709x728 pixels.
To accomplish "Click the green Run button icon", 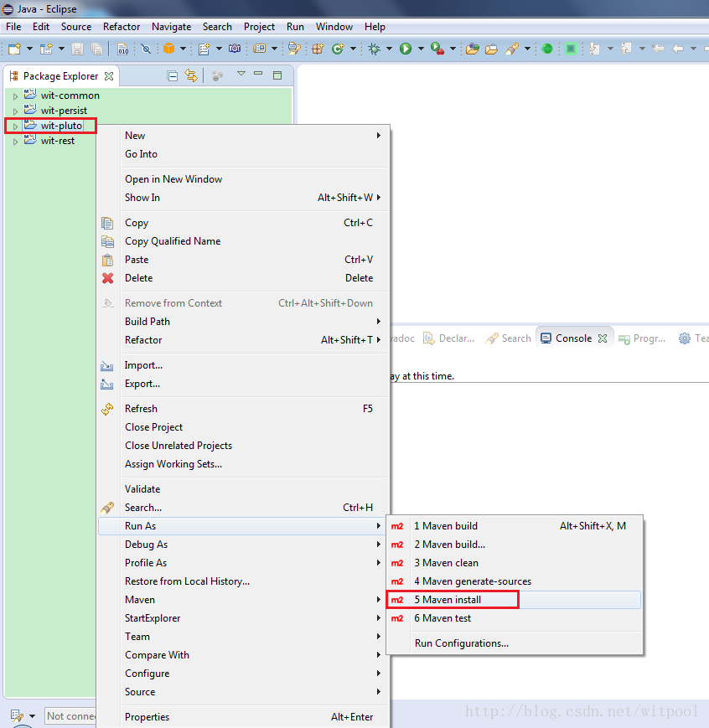I will [x=406, y=49].
